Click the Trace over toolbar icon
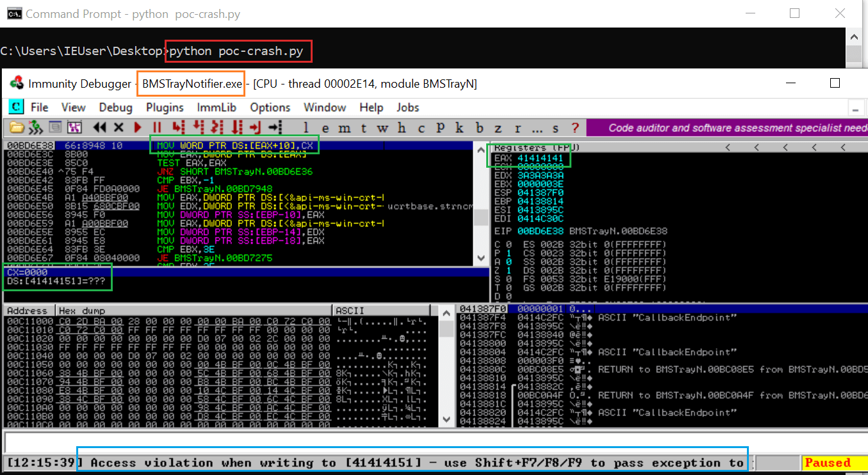Image resolution: width=868 pixels, height=475 pixels. [237, 127]
